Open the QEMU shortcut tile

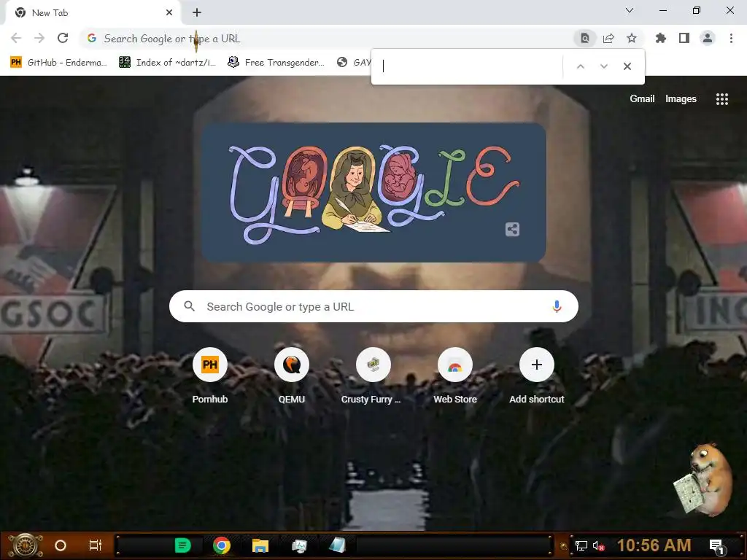click(x=292, y=376)
